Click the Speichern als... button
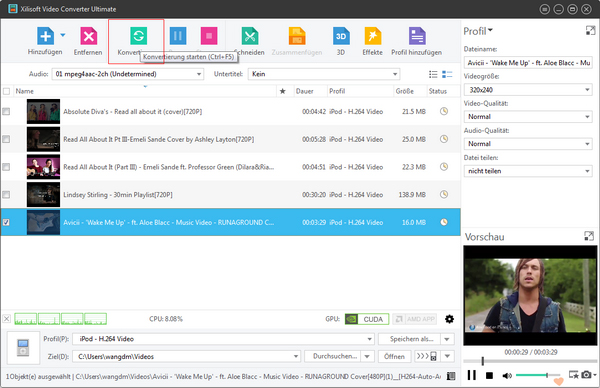This screenshot has height=388, width=600. (x=410, y=339)
